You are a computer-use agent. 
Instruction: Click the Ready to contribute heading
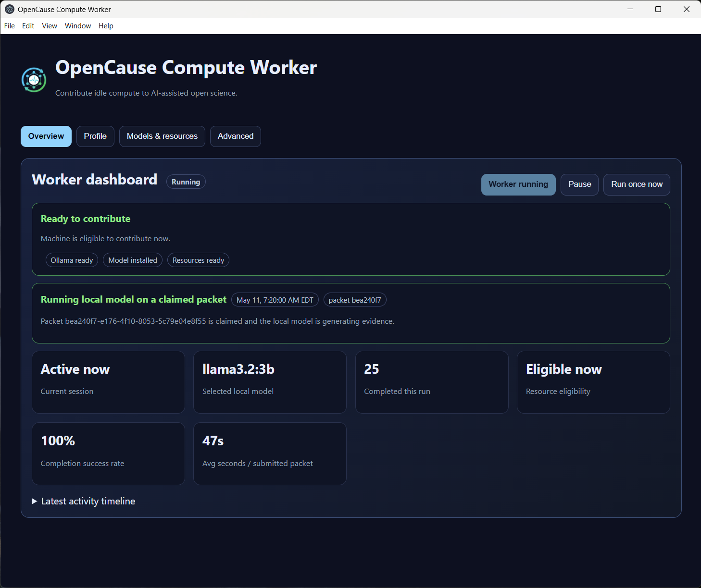click(86, 219)
